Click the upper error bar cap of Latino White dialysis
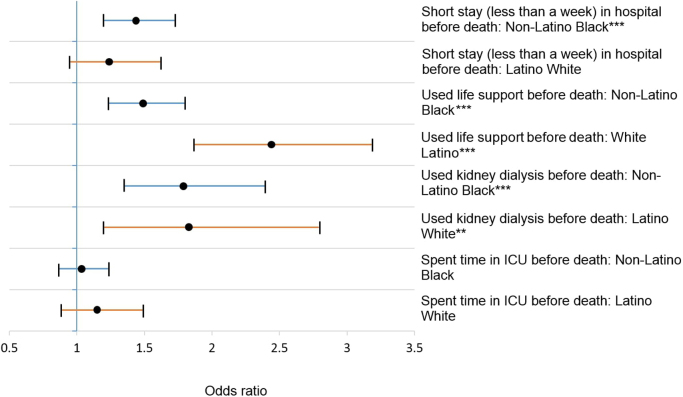 pyautogui.click(x=320, y=227)
